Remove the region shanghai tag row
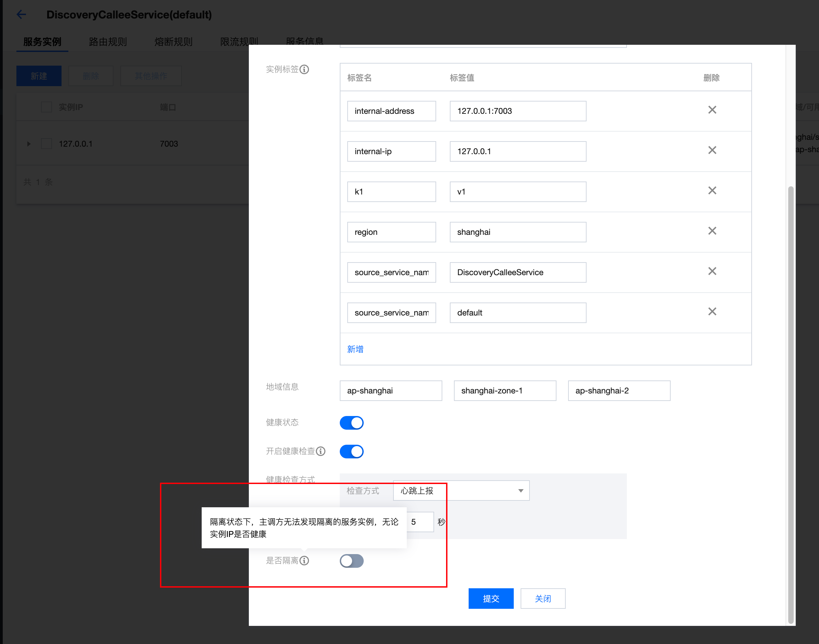Screen dimensions: 819x644 click(x=712, y=231)
